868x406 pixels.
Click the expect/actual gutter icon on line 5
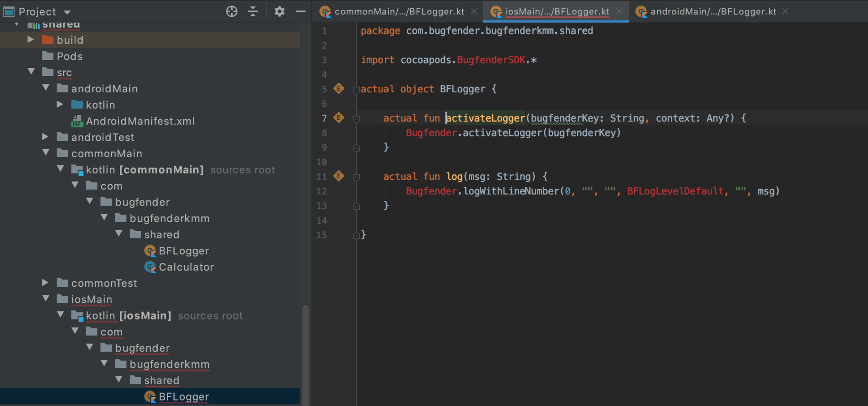pos(338,89)
